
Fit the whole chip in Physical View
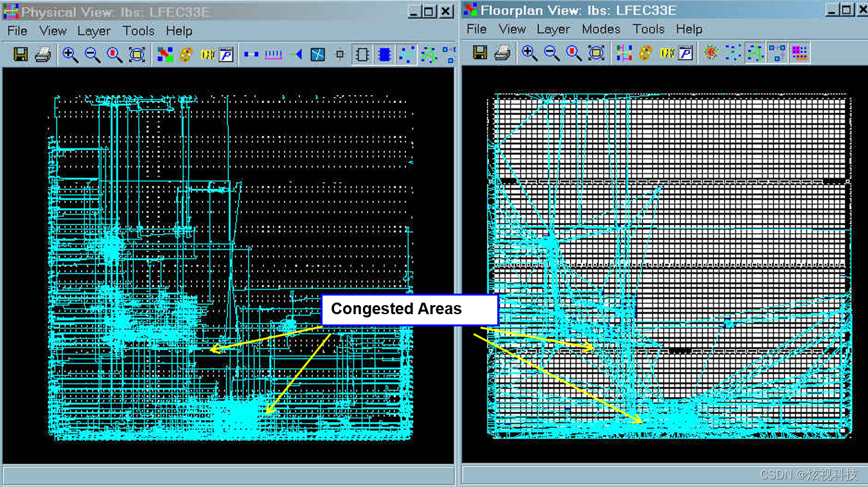(x=137, y=55)
